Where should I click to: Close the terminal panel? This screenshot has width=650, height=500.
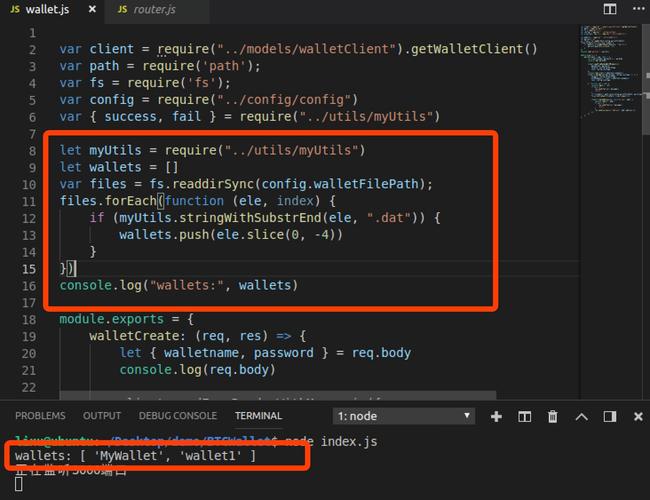(x=634, y=416)
